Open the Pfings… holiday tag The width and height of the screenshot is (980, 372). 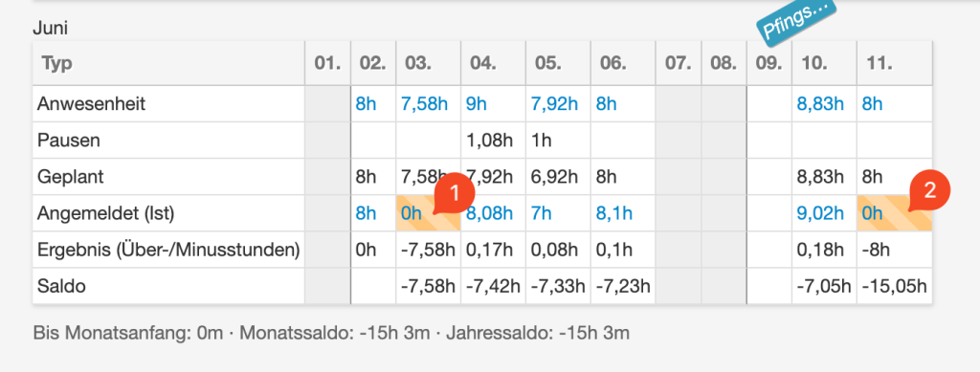(795, 21)
